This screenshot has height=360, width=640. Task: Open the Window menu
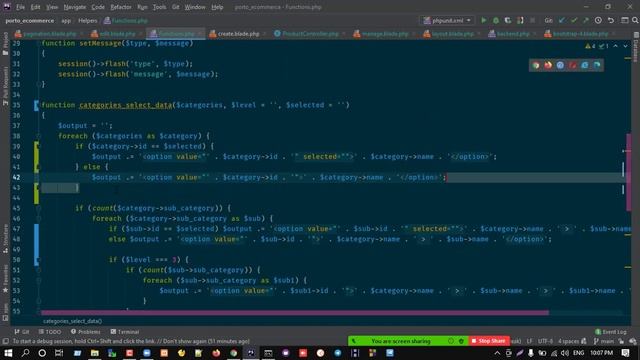point(195,7)
